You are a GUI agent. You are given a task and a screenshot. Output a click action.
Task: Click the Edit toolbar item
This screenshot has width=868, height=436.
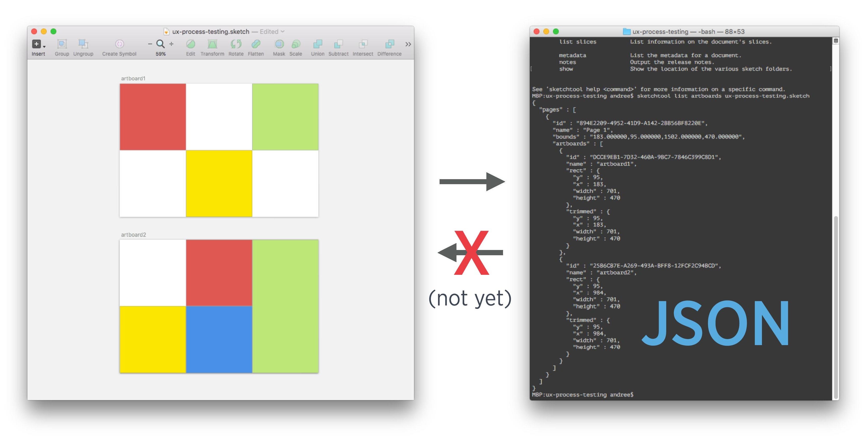pyautogui.click(x=191, y=44)
